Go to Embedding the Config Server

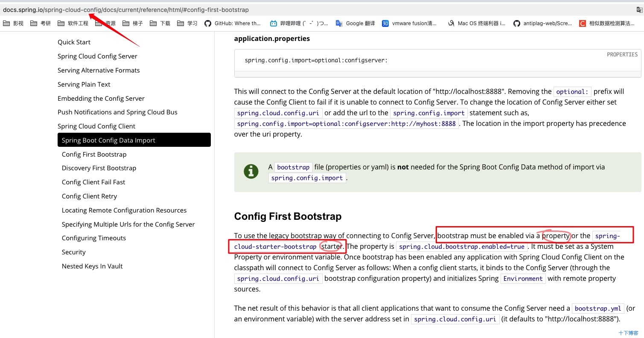pos(101,98)
